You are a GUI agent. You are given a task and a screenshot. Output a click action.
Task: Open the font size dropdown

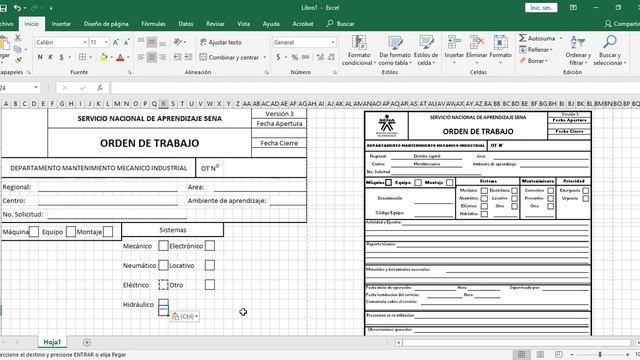106,42
